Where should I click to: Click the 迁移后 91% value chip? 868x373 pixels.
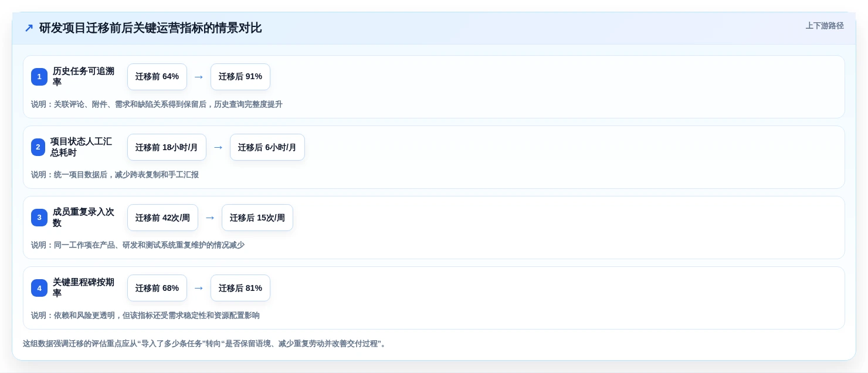240,77
